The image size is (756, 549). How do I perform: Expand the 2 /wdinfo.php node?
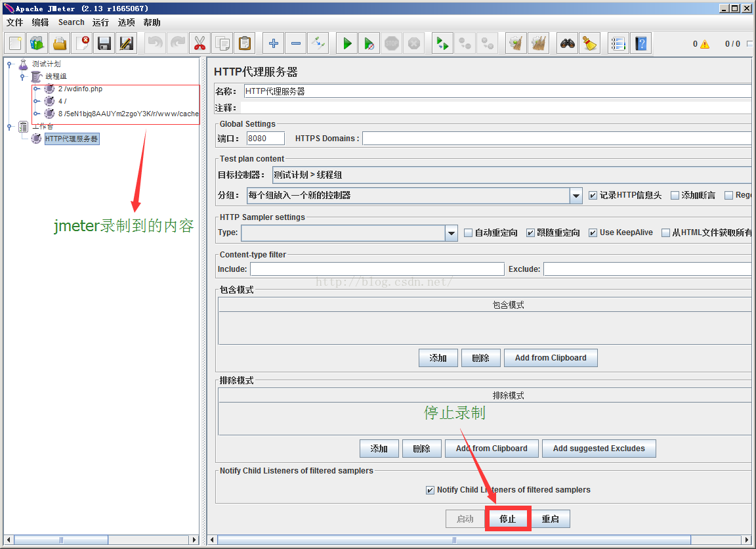tap(35, 89)
